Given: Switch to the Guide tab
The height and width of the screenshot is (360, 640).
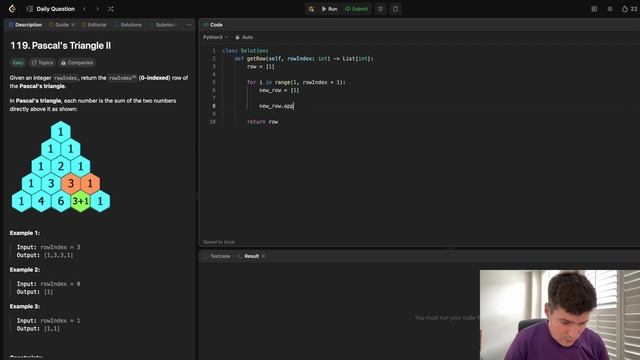Looking at the screenshot, I should coord(59,25).
